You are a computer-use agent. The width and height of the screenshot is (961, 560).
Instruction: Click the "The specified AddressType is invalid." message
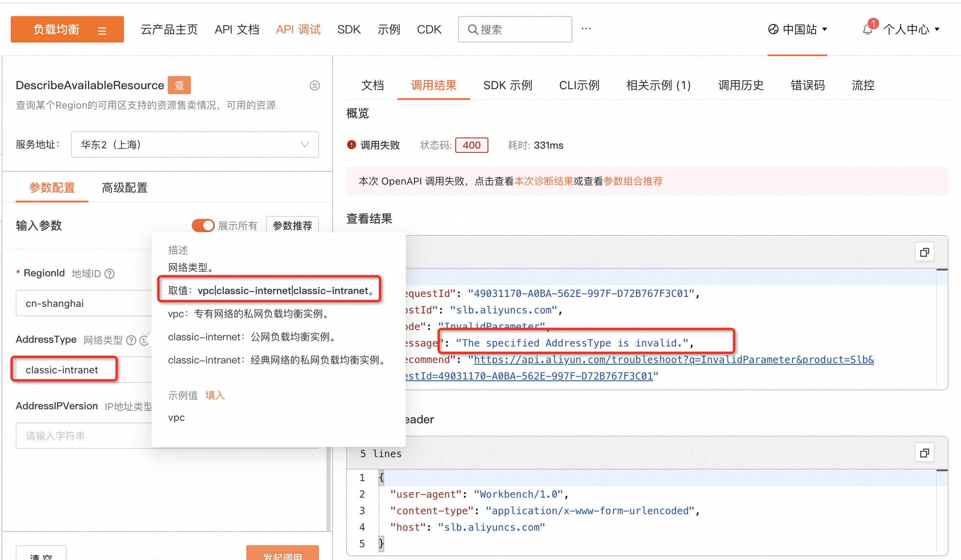[572, 343]
